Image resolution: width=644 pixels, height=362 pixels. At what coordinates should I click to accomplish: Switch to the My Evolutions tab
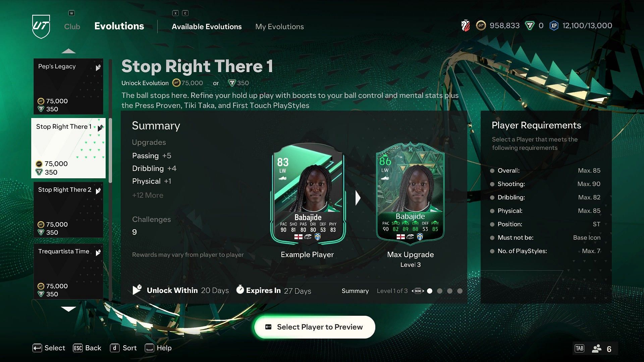(279, 26)
